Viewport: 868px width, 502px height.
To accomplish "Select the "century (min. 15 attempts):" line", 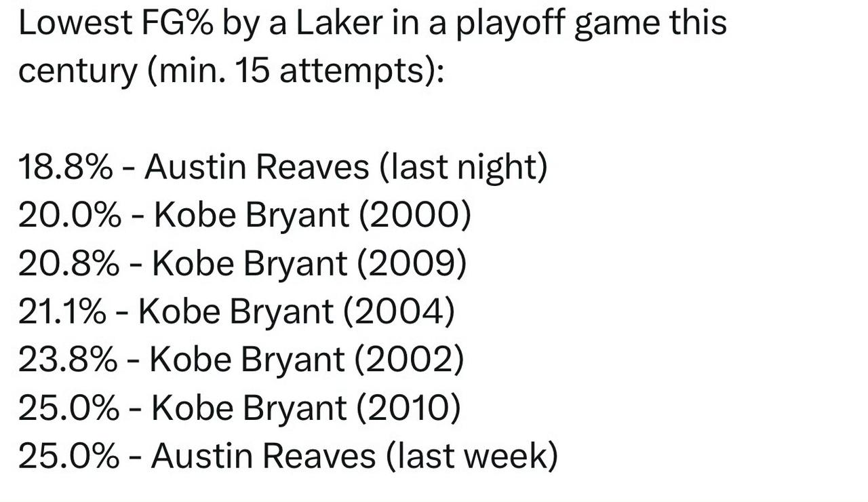I will (231, 71).
